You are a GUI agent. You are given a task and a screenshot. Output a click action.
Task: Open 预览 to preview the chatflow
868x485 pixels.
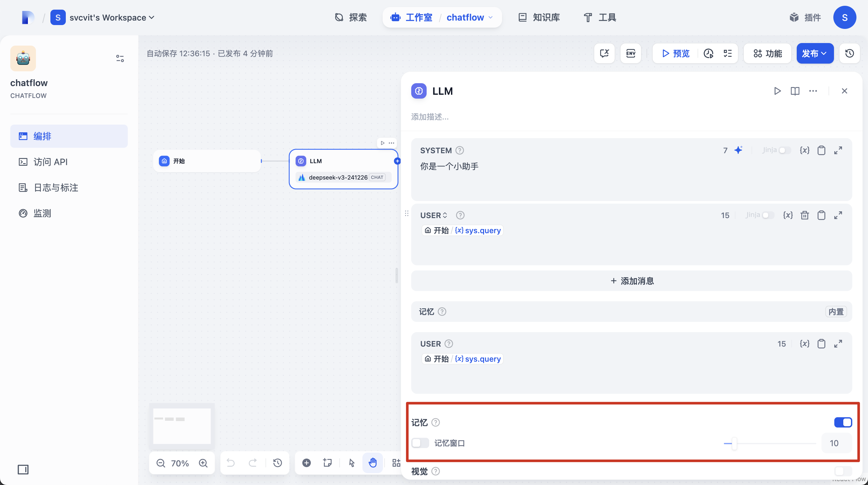point(675,53)
